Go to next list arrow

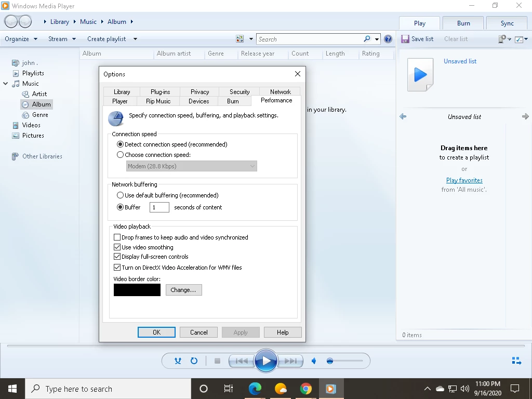click(x=525, y=117)
